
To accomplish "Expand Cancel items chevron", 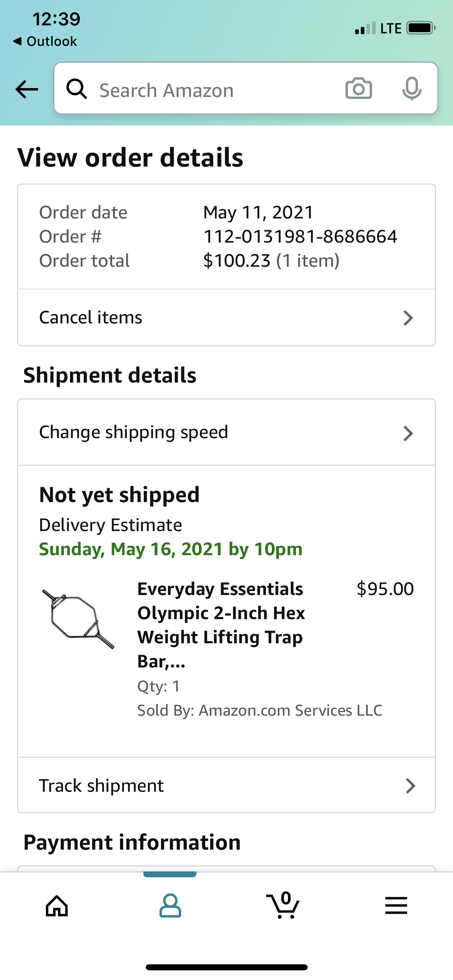I will tap(408, 318).
